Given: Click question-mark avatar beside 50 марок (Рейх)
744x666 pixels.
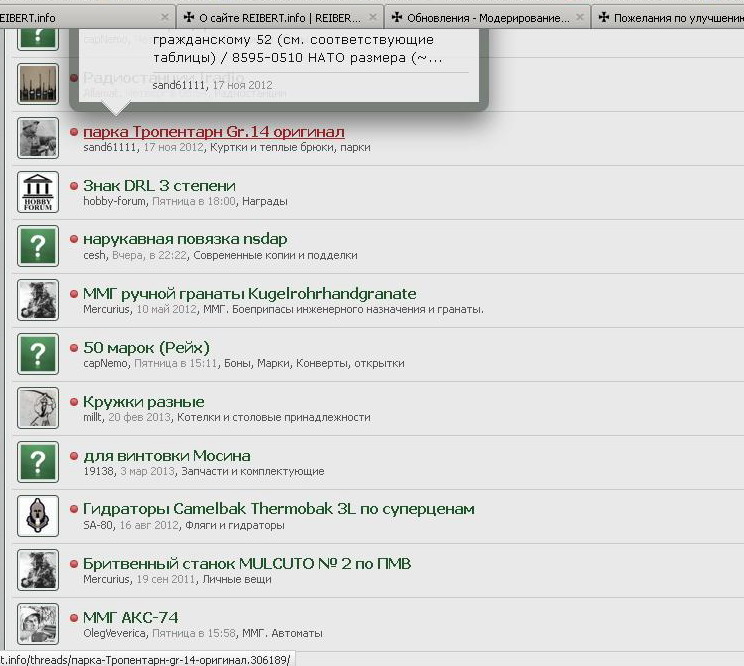Looking at the screenshot, I should (x=38, y=354).
